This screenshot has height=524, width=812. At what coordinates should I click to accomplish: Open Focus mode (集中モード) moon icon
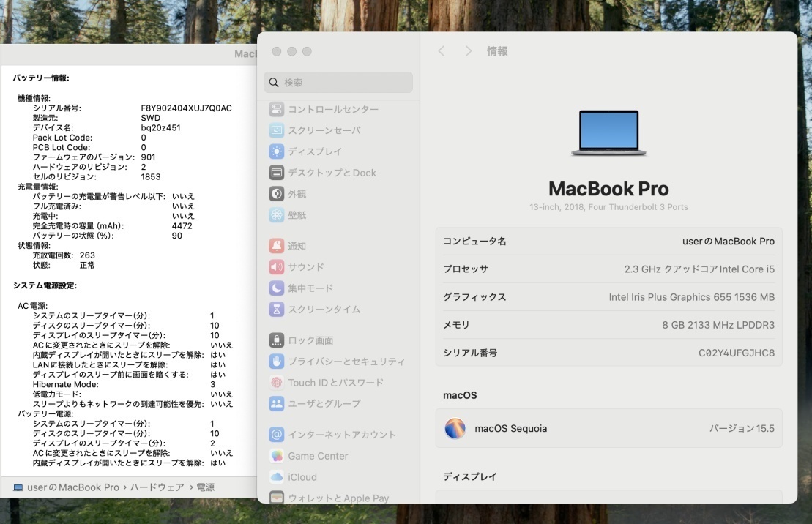pos(277,288)
